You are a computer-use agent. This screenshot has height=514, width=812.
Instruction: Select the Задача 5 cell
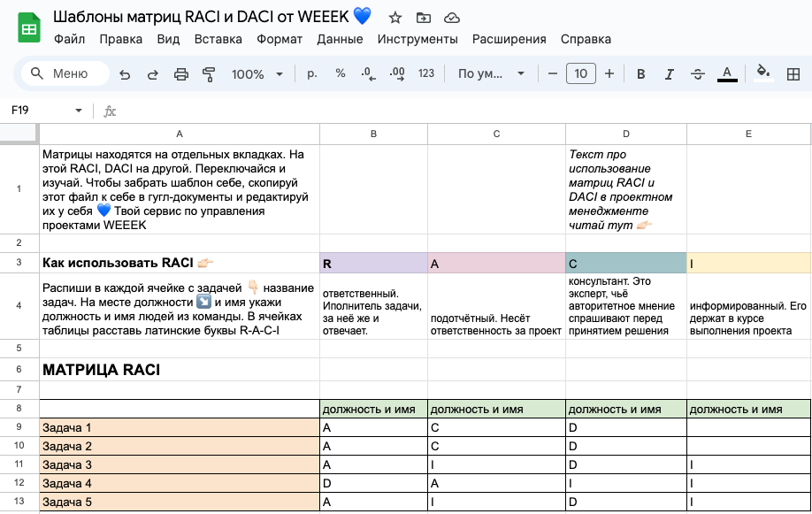tap(180, 502)
